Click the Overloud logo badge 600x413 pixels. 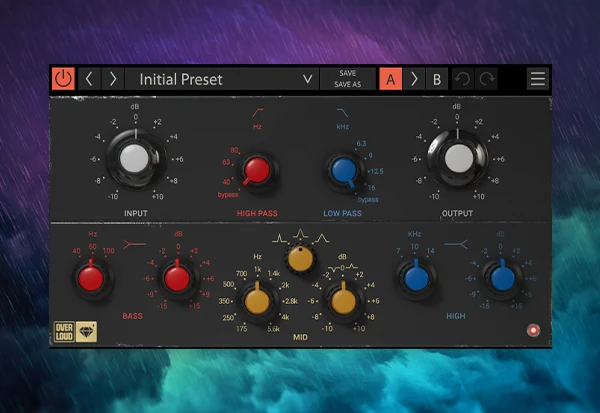coord(64,331)
